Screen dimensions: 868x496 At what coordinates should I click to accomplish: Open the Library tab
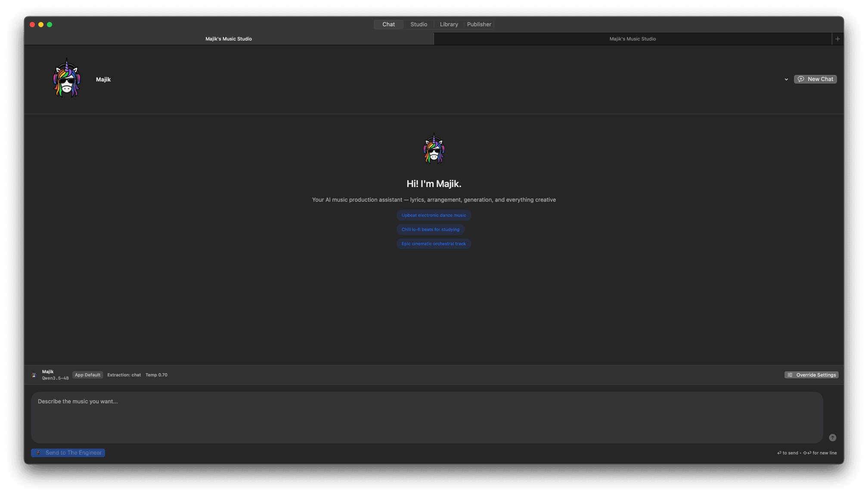click(449, 25)
